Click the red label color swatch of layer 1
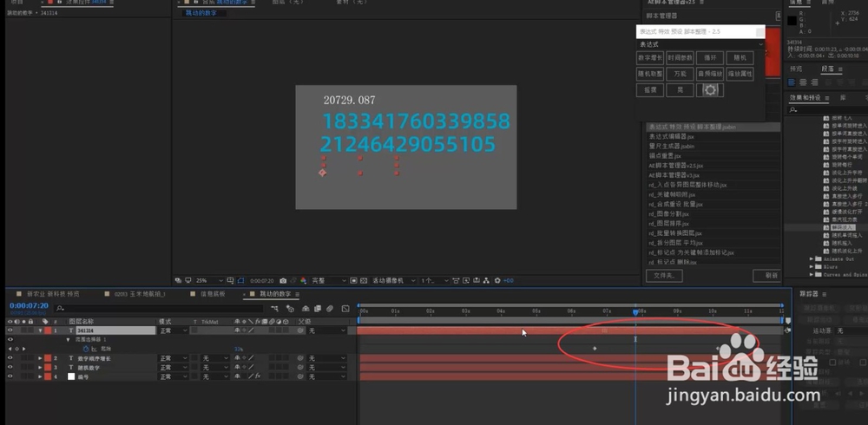The width and height of the screenshot is (868, 425). 48,330
